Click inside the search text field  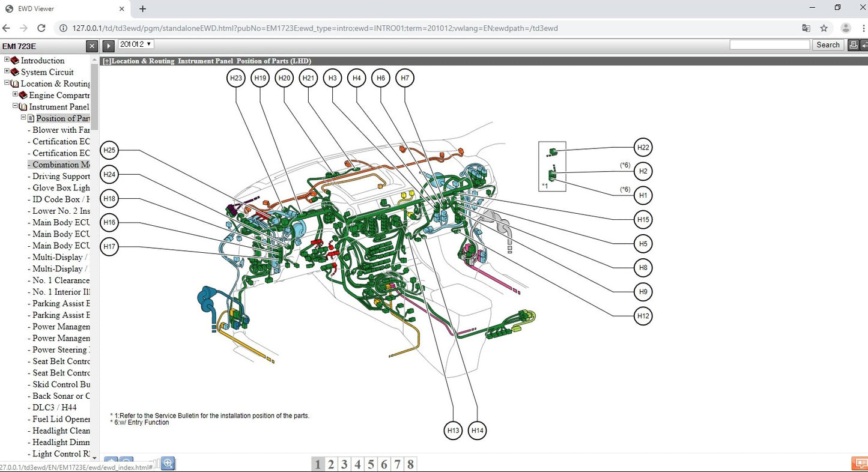click(x=769, y=45)
